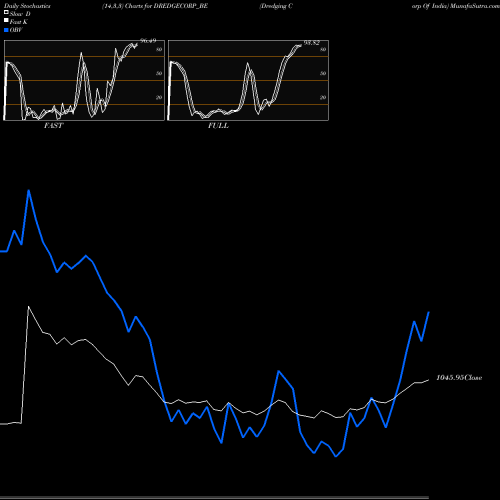Click the FULL stochastic chart thumbnail

248,80
